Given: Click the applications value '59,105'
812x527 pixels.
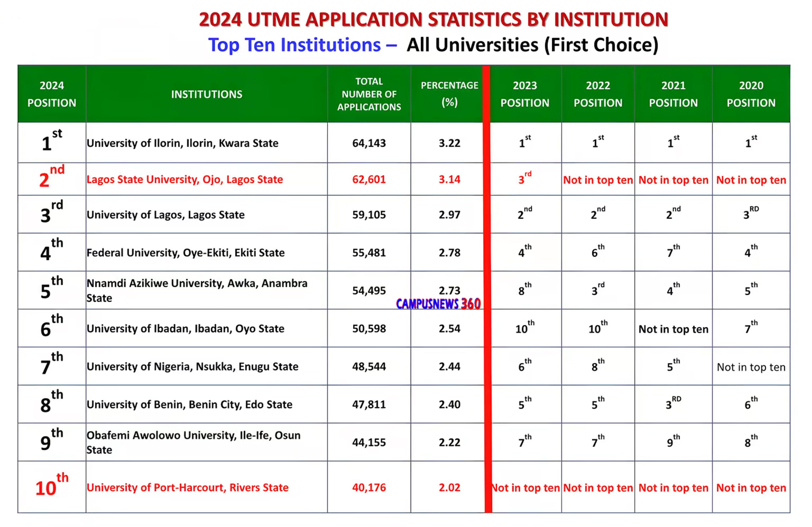Looking at the screenshot, I should tap(369, 215).
